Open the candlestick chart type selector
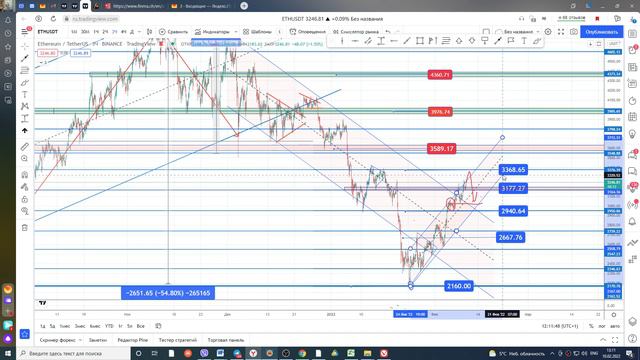The height and width of the screenshot is (360, 640). 149,32
